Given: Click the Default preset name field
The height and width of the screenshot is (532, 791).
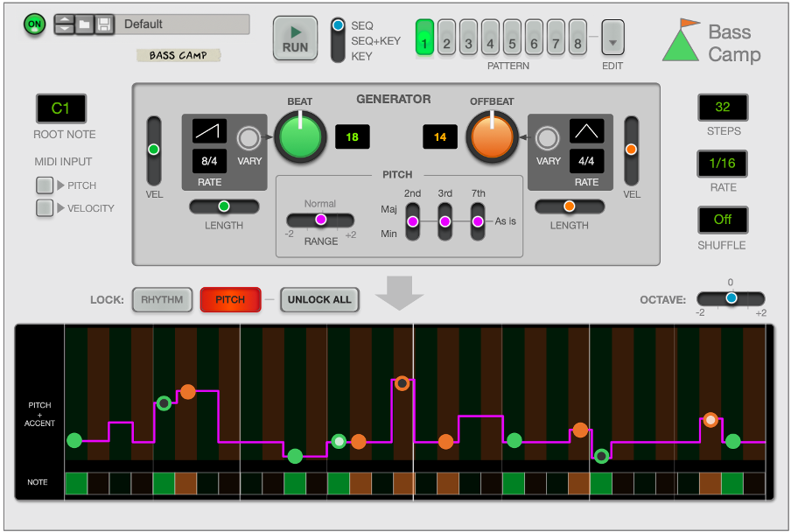Looking at the screenshot, I should point(182,24).
